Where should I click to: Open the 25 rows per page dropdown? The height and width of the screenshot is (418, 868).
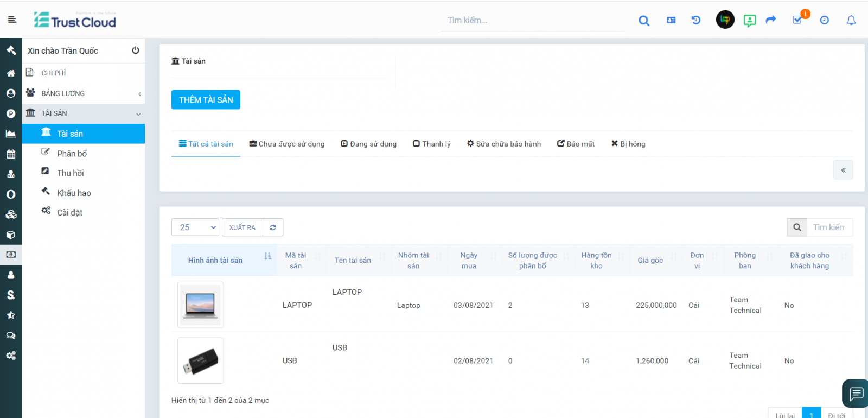(x=195, y=227)
